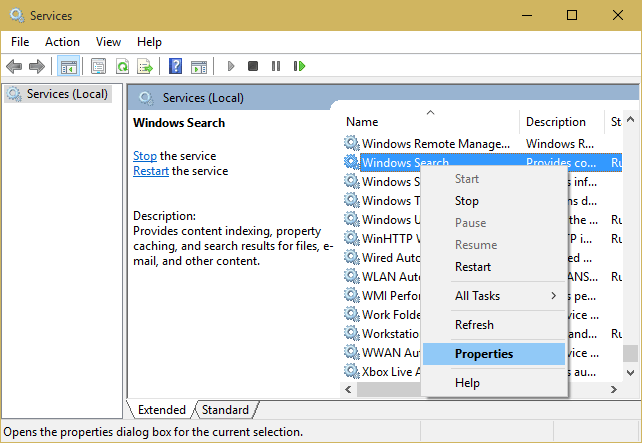642x443 pixels.
Task: Click the Refresh toolbar icon
Action: (122, 66)
